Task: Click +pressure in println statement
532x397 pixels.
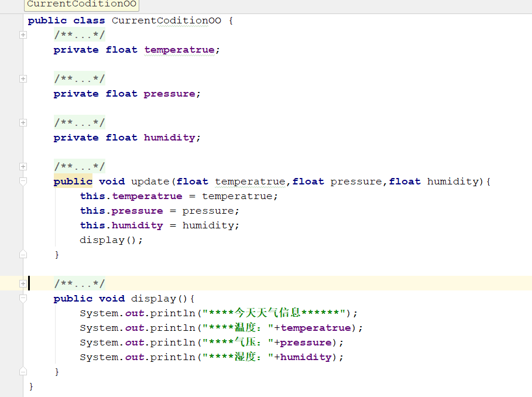Action: 303,343
